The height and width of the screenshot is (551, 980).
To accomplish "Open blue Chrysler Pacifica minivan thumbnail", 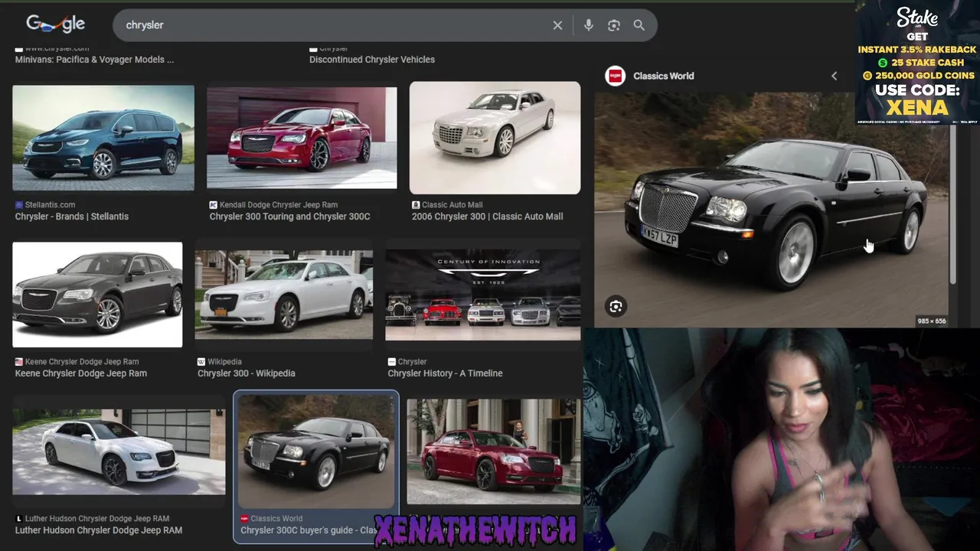I will [103, 138].
